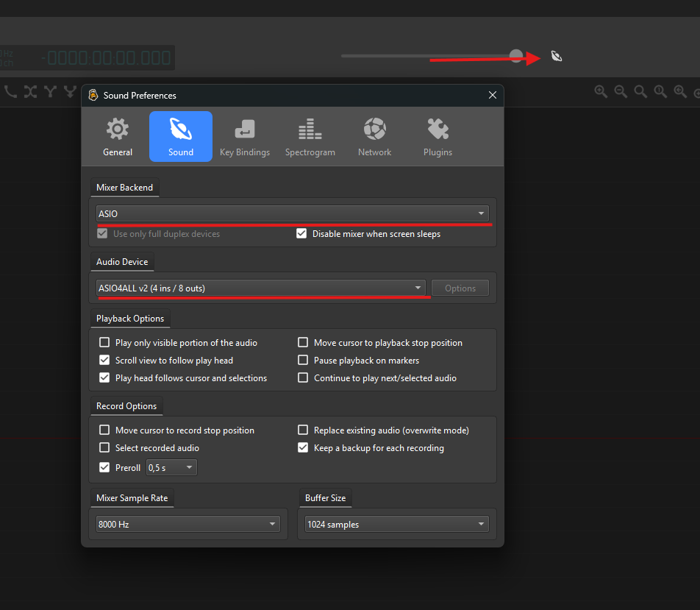
Task: Click the first zoom magnifier icon in toolbar
Action: tap(601, 91)
